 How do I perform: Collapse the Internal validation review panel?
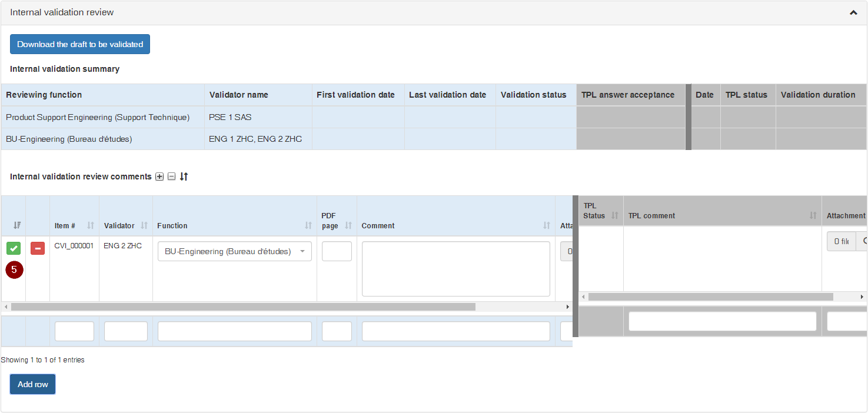(x=853, y=12)
